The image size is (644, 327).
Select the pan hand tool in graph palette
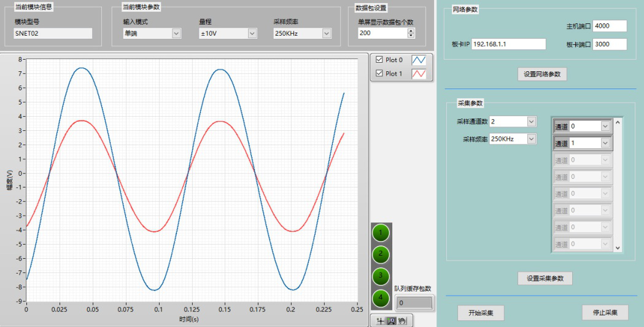click(x=402, y=321)
